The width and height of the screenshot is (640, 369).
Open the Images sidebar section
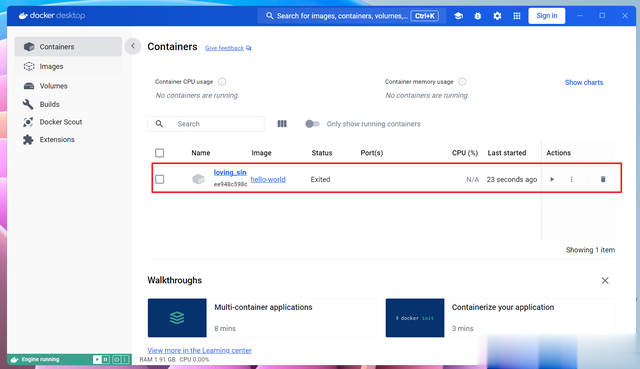(x=68, y=66)
